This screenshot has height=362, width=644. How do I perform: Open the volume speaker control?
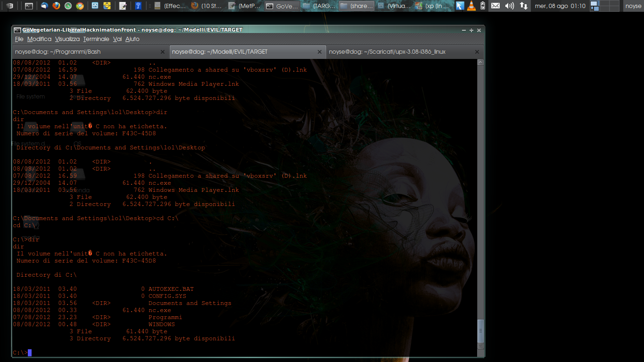click(x=509, y=6)
